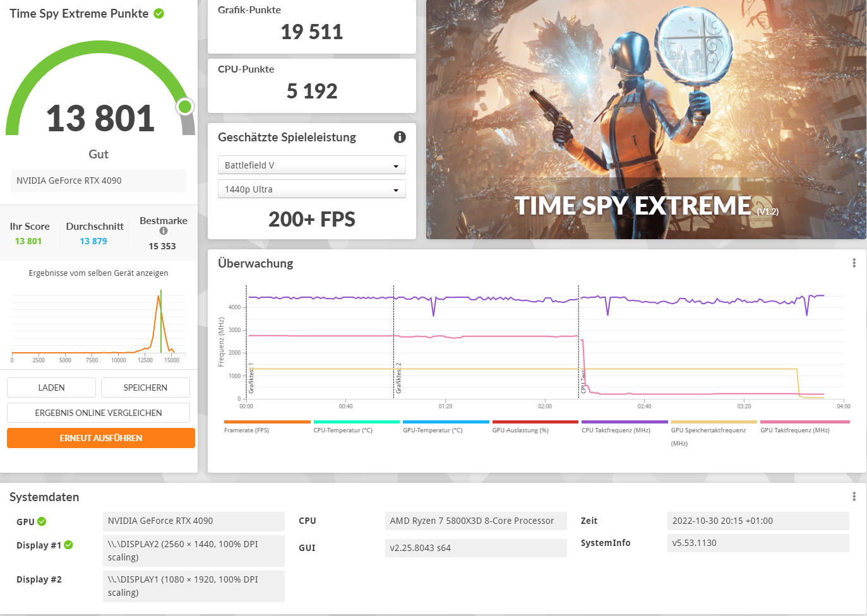Click the score distribution chart peak
Screen dimensions: 867x616
click(x=158, y=297)
